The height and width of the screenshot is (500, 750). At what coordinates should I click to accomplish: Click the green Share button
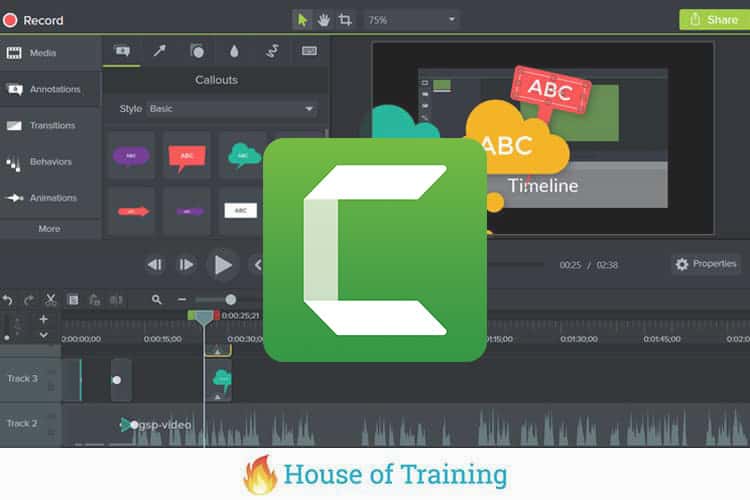pyautogui.click(x=715, y=20)
